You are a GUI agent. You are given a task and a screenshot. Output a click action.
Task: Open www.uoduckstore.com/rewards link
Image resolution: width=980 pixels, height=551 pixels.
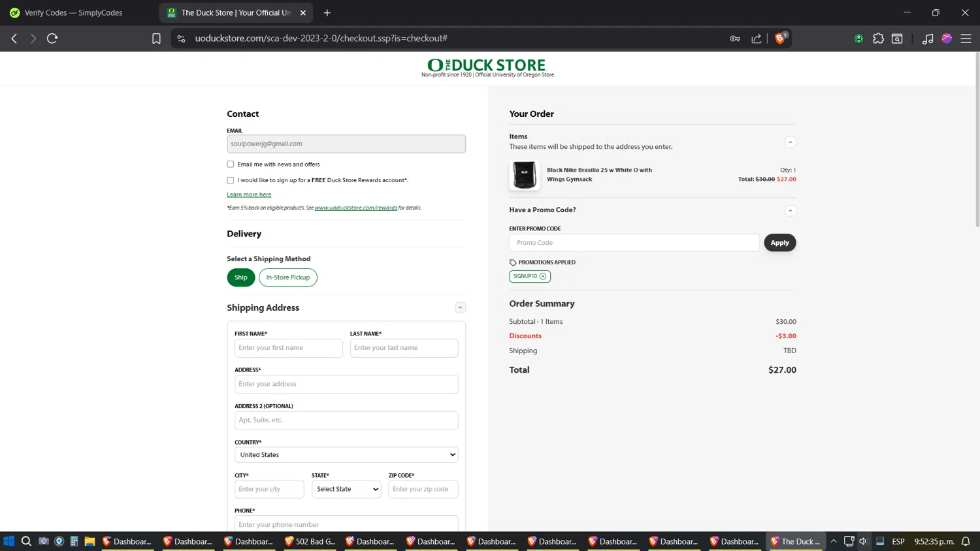click(x=356, y=208)
